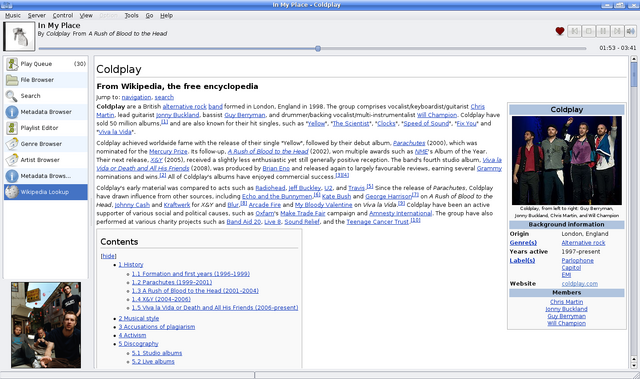The image size is (640, 379).
Task: Open the Go menu
Action: [x=149, y=16]
